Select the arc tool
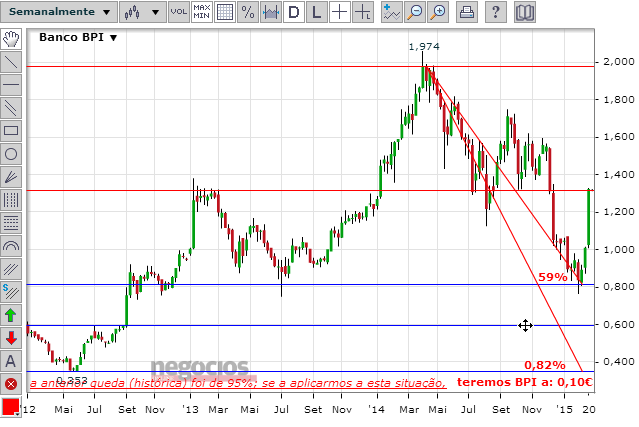 pos(11,246)
